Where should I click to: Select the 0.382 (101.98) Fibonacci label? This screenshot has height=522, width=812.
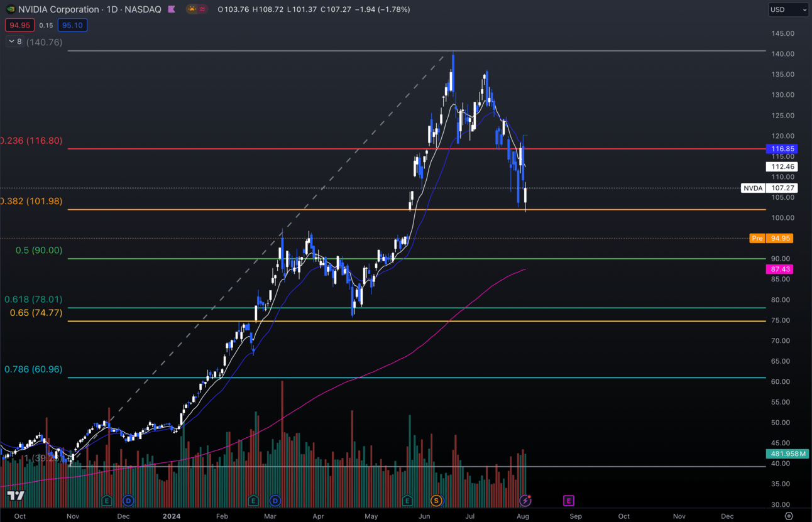coord(31,201)
